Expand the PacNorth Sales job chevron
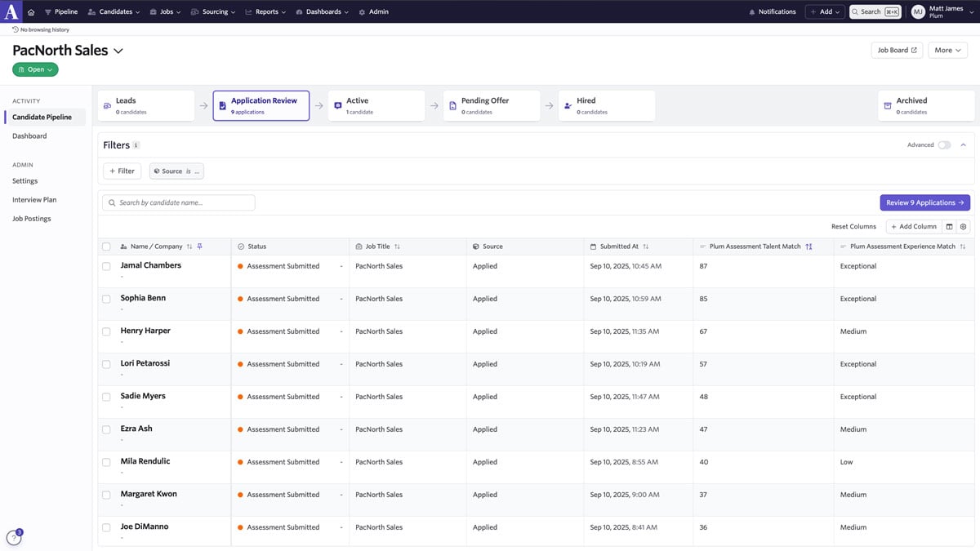Viewport: 980px width, 551px height. pyautogui.click(x=118, y=51)
